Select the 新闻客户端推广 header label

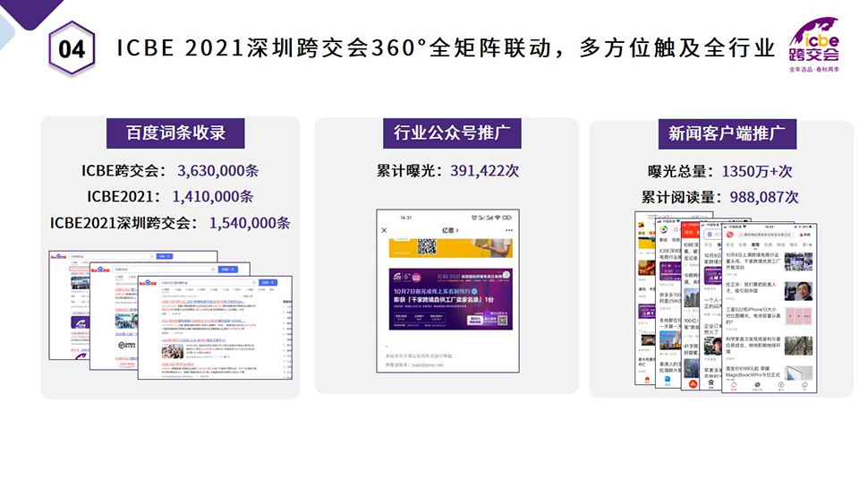coord(727,133)
